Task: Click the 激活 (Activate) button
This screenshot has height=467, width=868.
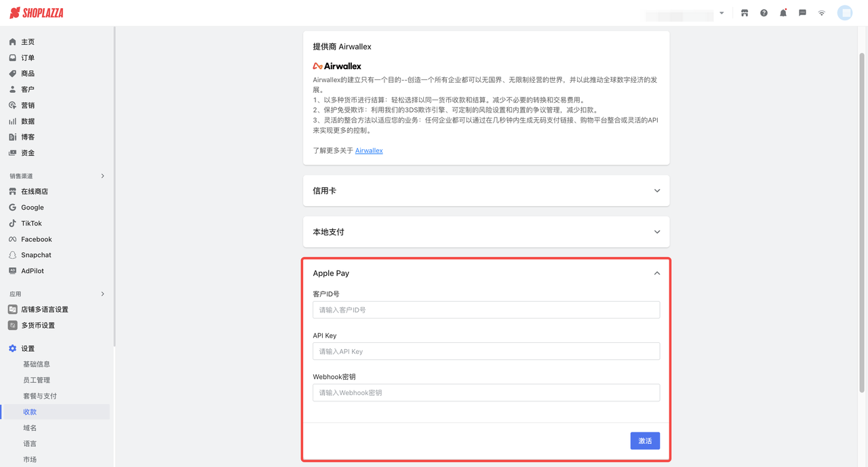Action: (644, 441)
